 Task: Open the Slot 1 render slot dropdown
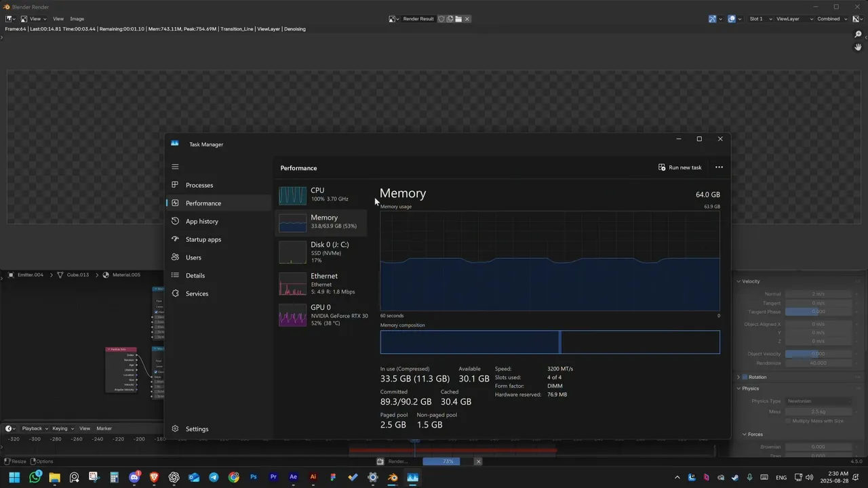click(x=759, y=19)
